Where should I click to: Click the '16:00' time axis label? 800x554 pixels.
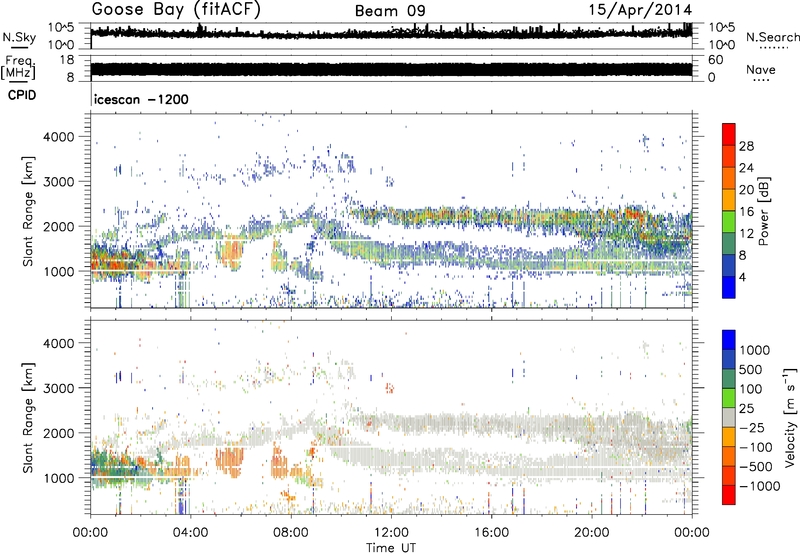tap(491, 533)
